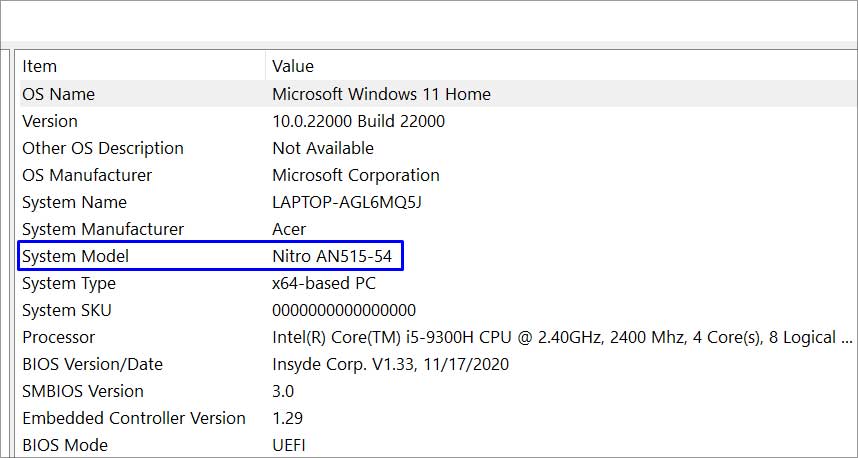
Task: Select the Processor row
Action: tap(438, 337)
